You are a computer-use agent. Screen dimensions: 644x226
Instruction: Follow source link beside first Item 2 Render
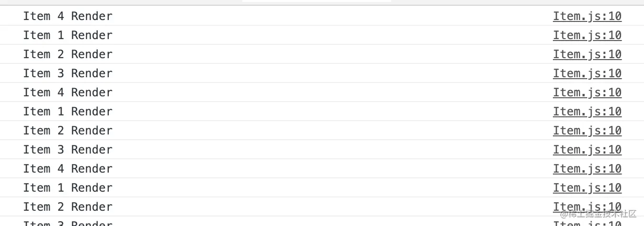(587, 54)
